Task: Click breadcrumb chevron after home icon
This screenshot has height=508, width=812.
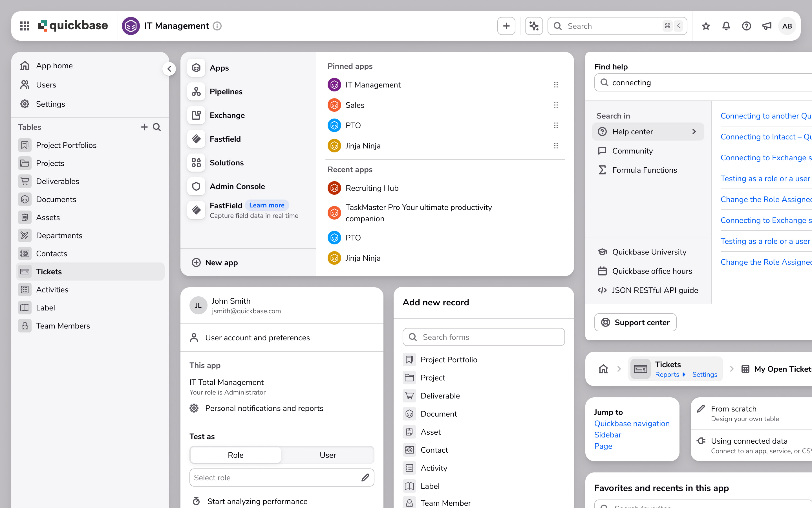Action: (x=619, y=369)
